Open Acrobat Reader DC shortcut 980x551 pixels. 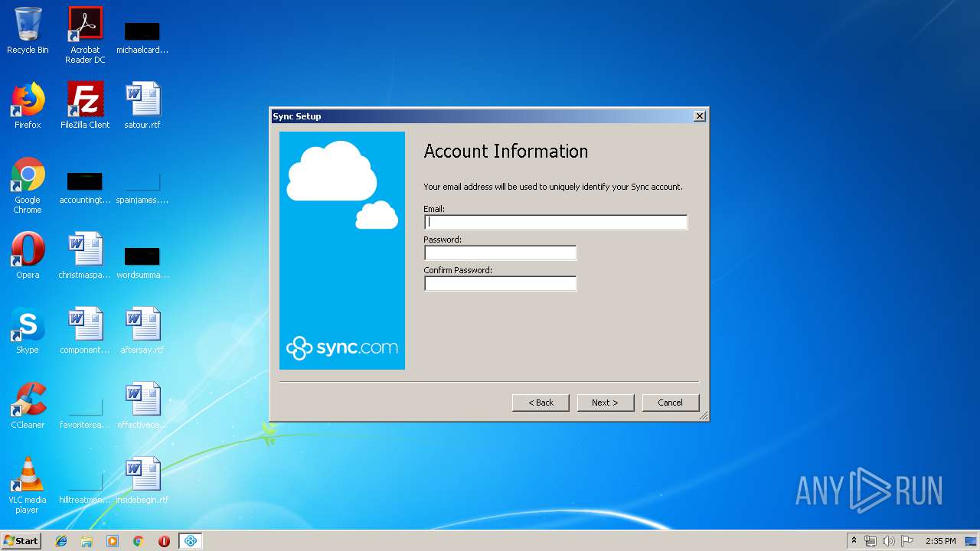(85, 35)
